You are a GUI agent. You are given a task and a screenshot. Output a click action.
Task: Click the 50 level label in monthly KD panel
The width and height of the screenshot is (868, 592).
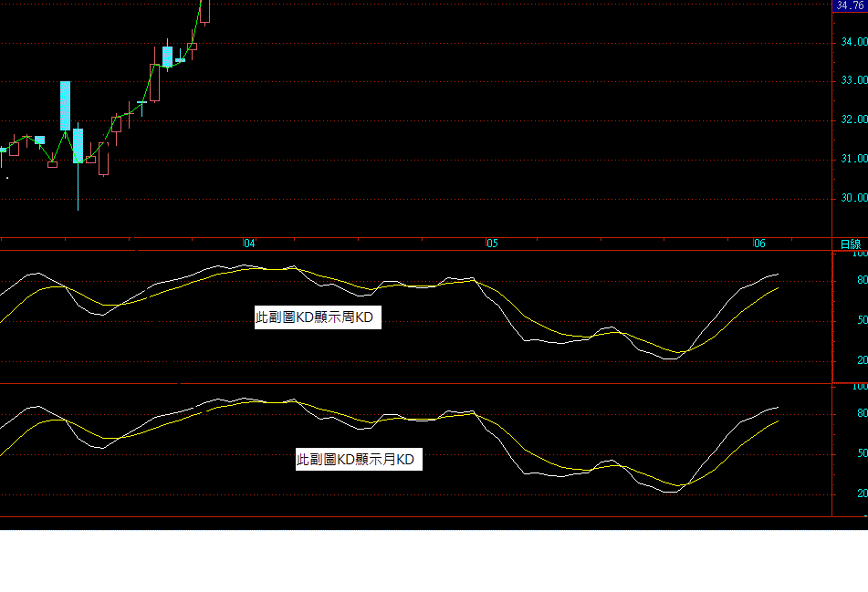(862, 453)
